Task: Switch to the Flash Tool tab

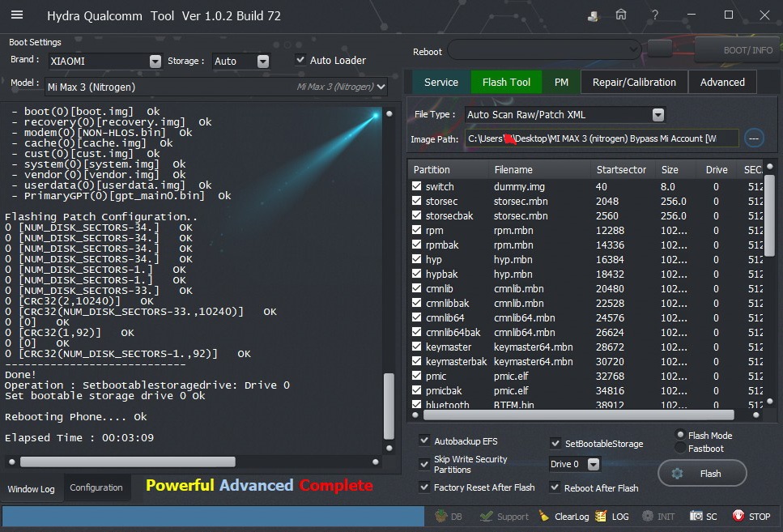Action: coord(506,82)
